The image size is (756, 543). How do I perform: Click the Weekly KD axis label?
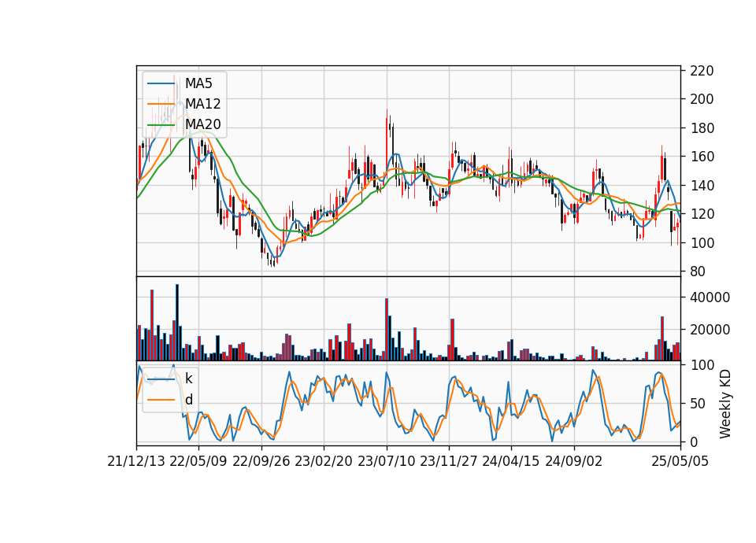725,404
